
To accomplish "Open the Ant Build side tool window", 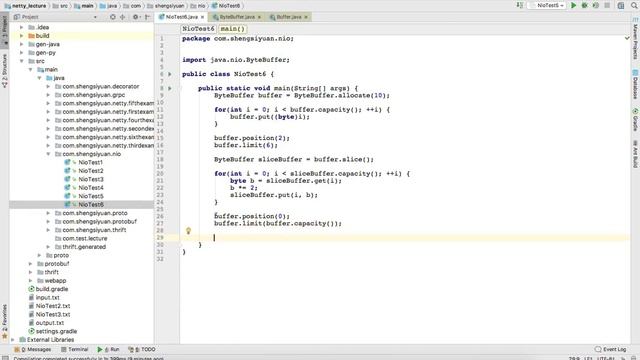I will point(635,153).
